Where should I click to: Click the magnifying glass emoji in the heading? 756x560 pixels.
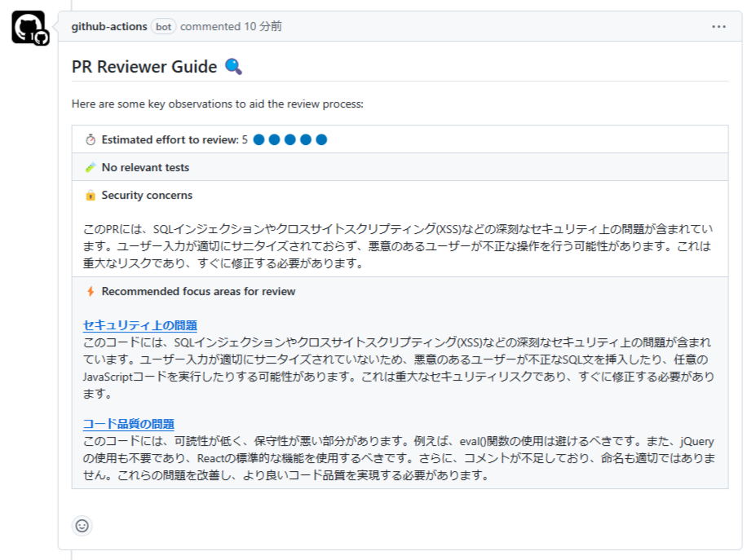coord(235,66)
